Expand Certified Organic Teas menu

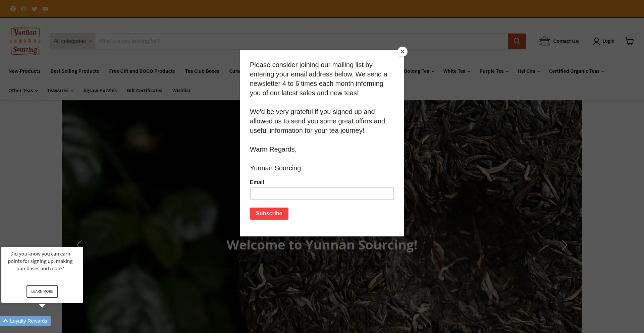click(577, 71)
